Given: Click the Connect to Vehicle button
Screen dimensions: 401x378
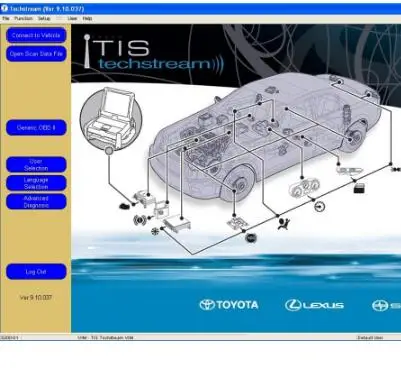Looking at the screenshot, I should click(x=36, y=35).
